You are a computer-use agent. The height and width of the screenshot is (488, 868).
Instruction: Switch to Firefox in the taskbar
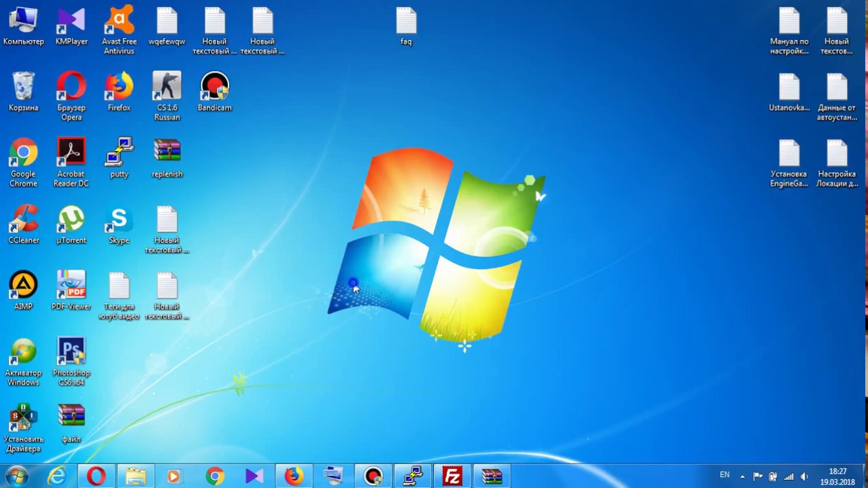click(x=294, y=476)
